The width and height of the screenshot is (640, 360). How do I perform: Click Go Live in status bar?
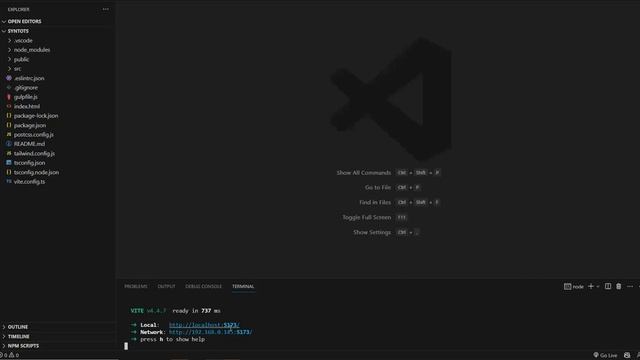[605, 355]
